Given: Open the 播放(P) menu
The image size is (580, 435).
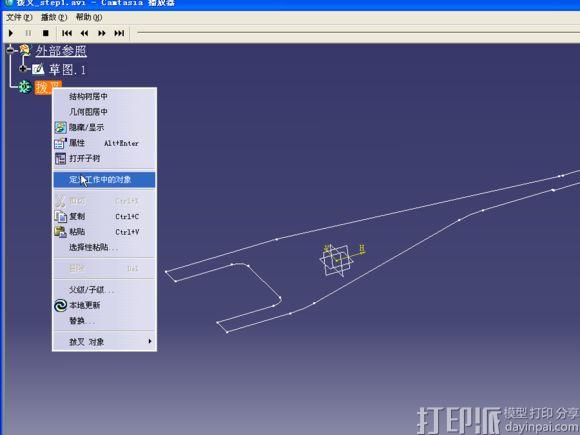Looking at the screenshot, I should click(54, 17).
